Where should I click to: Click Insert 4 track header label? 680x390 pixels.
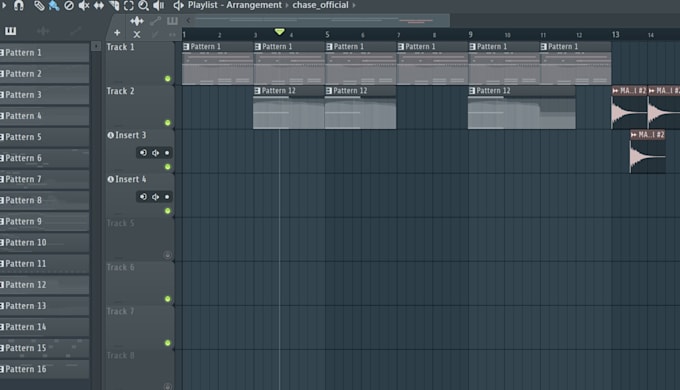click(x=131, y=179)
